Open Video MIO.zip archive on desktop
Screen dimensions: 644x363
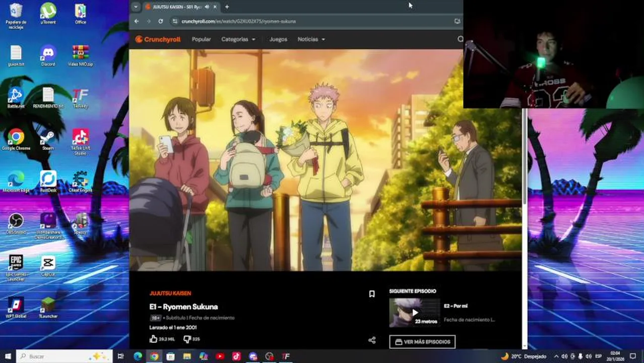(x=80, y=56)
